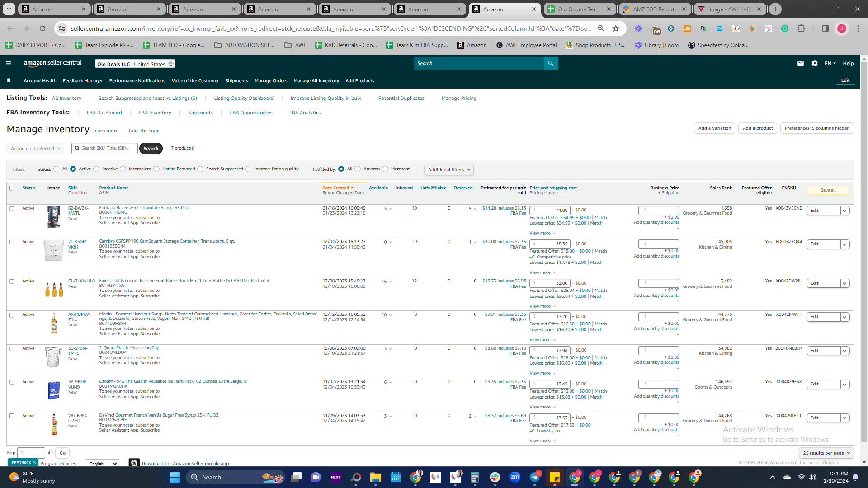Check the select-all checkbox in table header
Screen dimensions: 868x488
(x=12, y=188)
